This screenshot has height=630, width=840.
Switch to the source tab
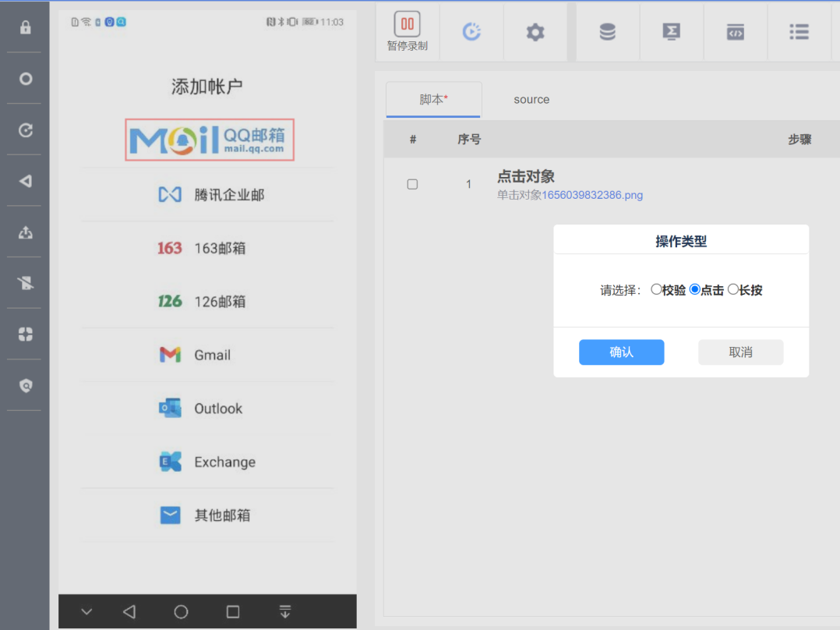[x=531, y=100]
